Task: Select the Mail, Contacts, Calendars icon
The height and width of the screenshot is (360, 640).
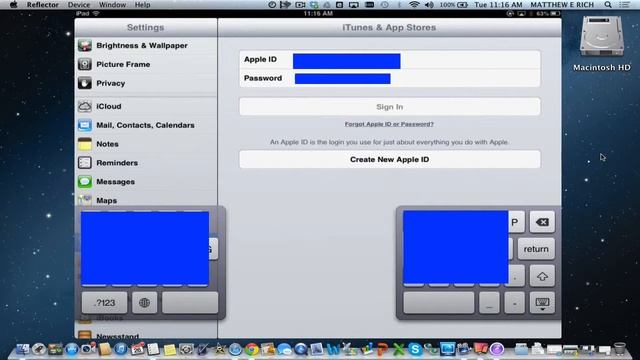Action: [85, 125]
